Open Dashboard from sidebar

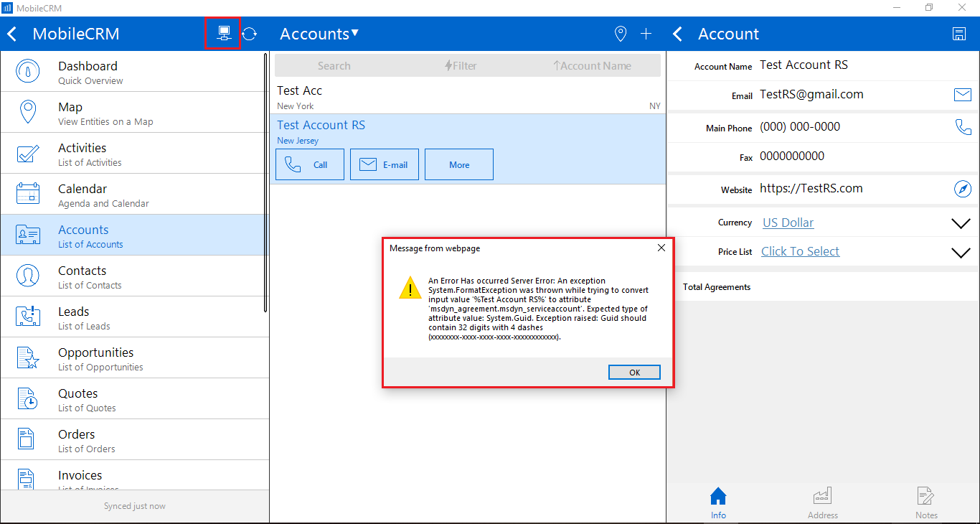pos(134,72)
